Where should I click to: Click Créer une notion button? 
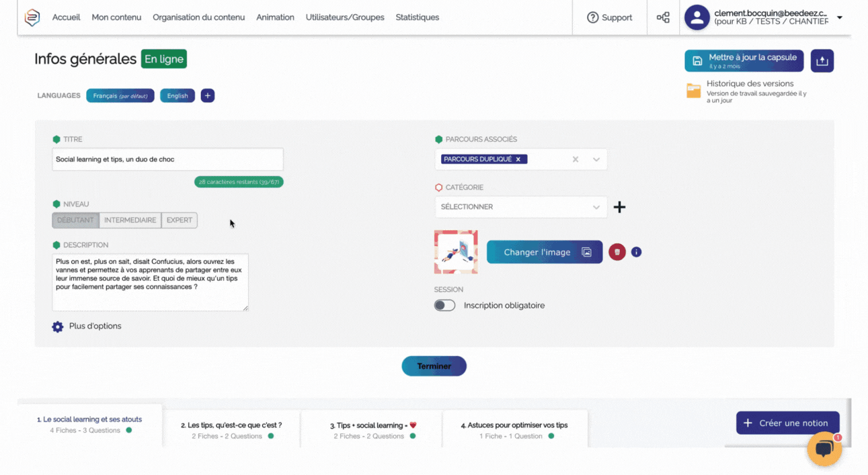coord(787,423)
